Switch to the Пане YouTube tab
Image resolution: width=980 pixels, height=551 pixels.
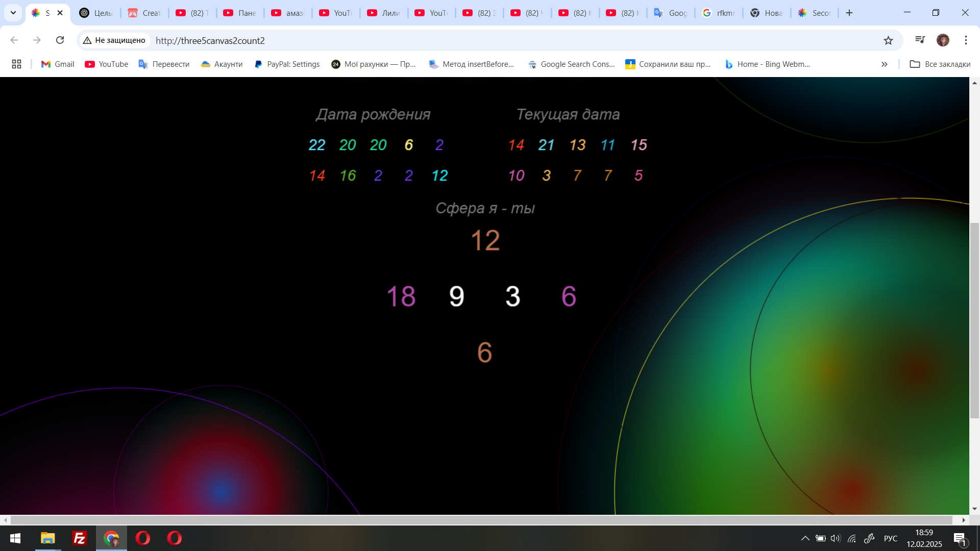coord(240,13)
